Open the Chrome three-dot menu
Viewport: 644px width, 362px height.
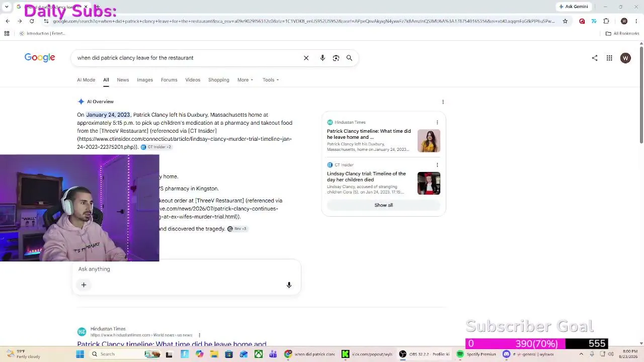[x=636, y=21]
